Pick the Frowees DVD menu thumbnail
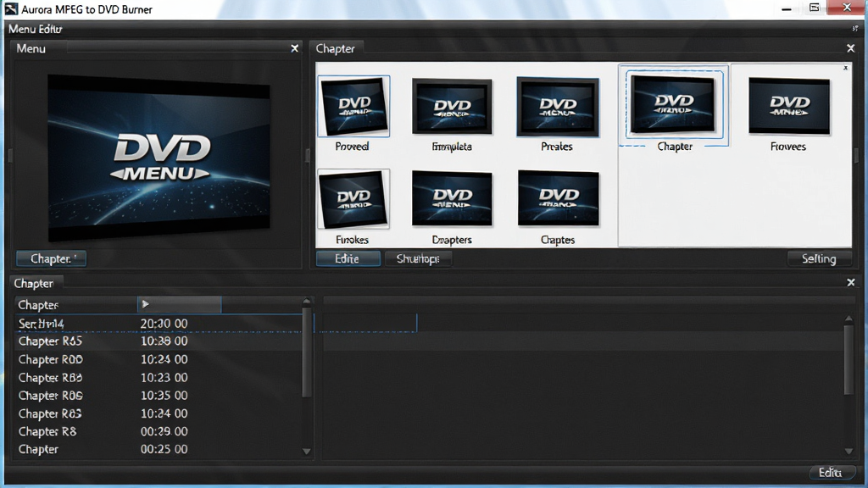Image resolution: width=868 pixels, height=488 pixels. pyautogui.click(x=789, y=106)
